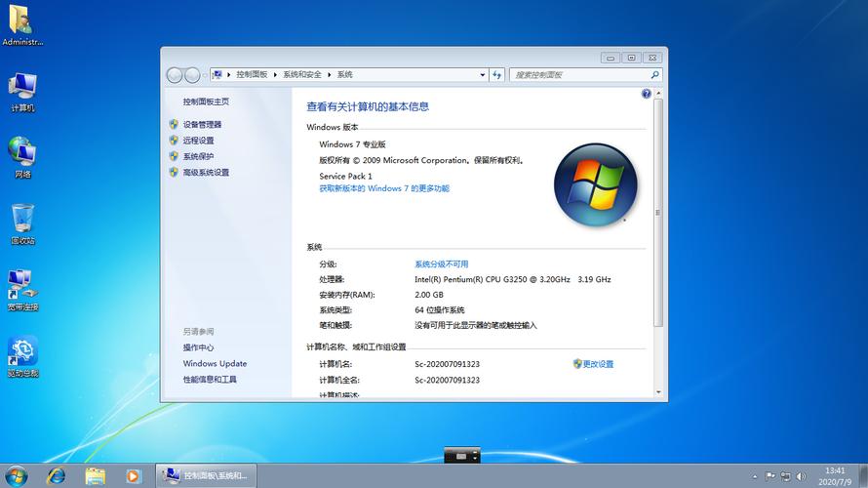This screenshot has width=868, height=488.
Task: Click the 系统 breadcrumb
Action: tap(345, 75)
